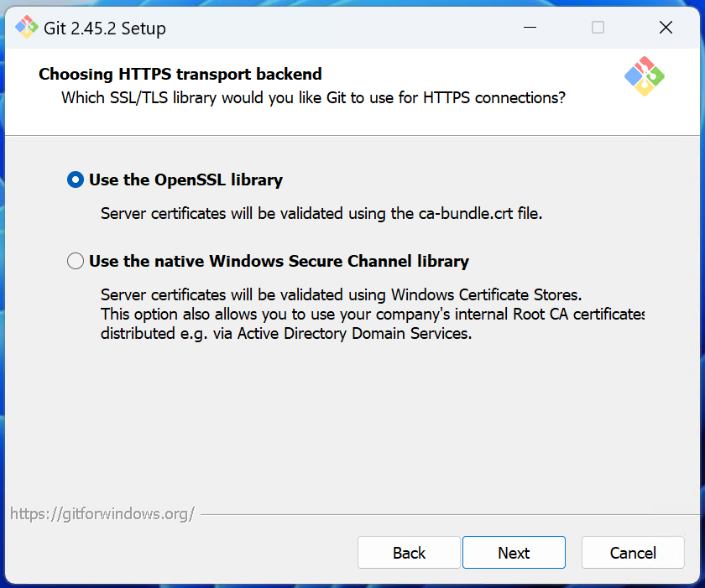The height and width of the screenshot is (588, 705).
Task: Click the 'Choosing HTTPS transport backend' heading
Action: [x=180, y=74]
